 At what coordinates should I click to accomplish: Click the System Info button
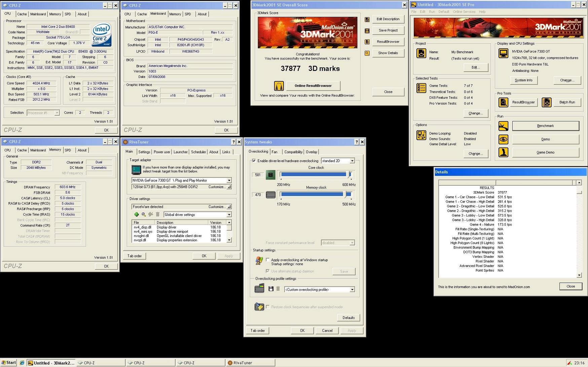(x=523, y=80)
